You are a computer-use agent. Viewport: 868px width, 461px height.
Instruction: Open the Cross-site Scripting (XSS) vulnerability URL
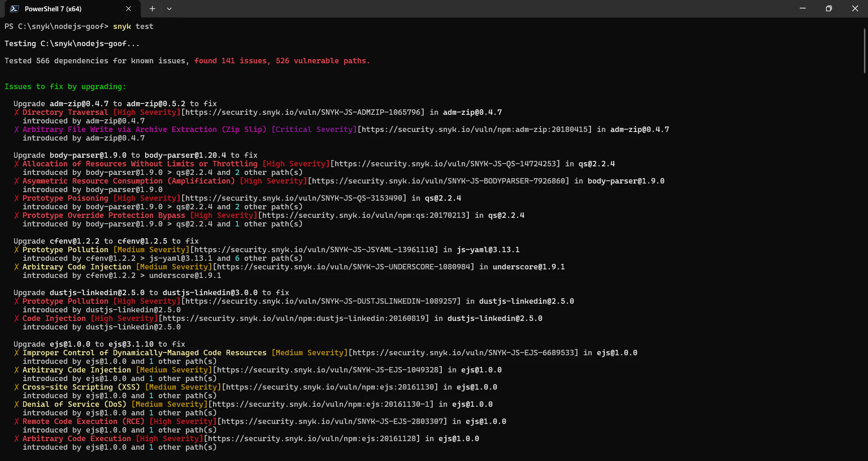point(330,387)
